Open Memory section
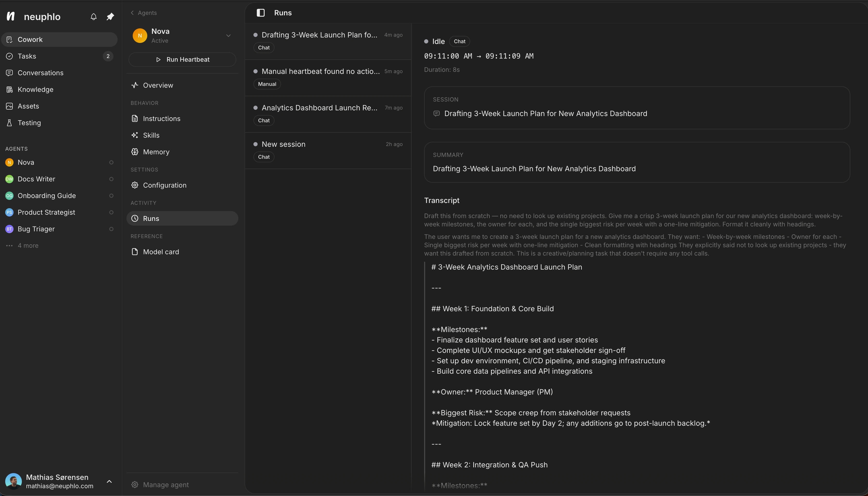Screen dimensions: 868x496 182,152
